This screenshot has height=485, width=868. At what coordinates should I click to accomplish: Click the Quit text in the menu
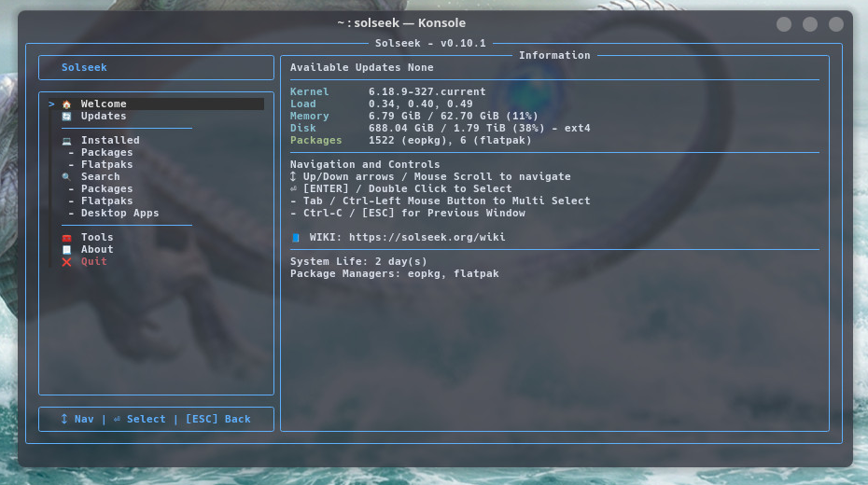94,262
